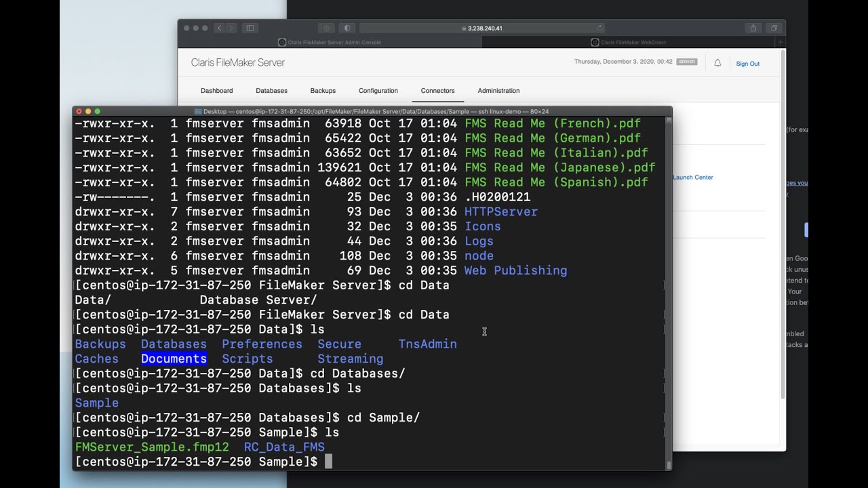The height and width of the screenshot is (488, 868).
Task: Select the Connectors tab
Action: click(437, 91)
